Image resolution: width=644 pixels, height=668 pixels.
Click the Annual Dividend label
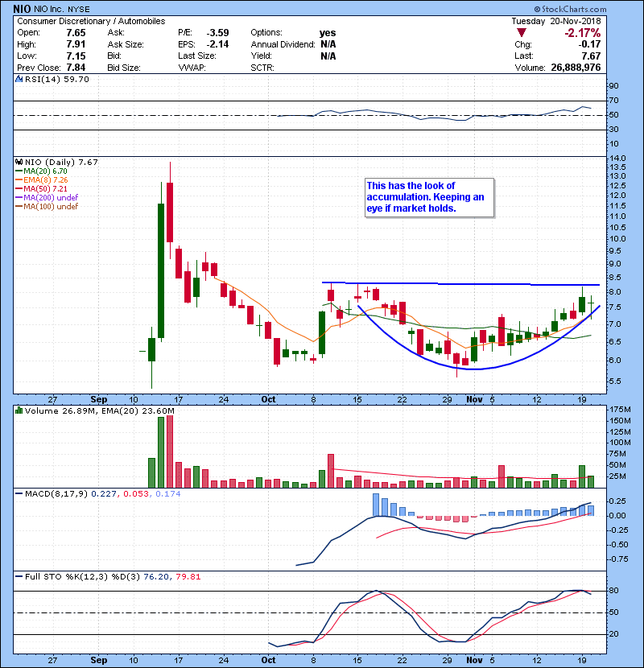283,44
